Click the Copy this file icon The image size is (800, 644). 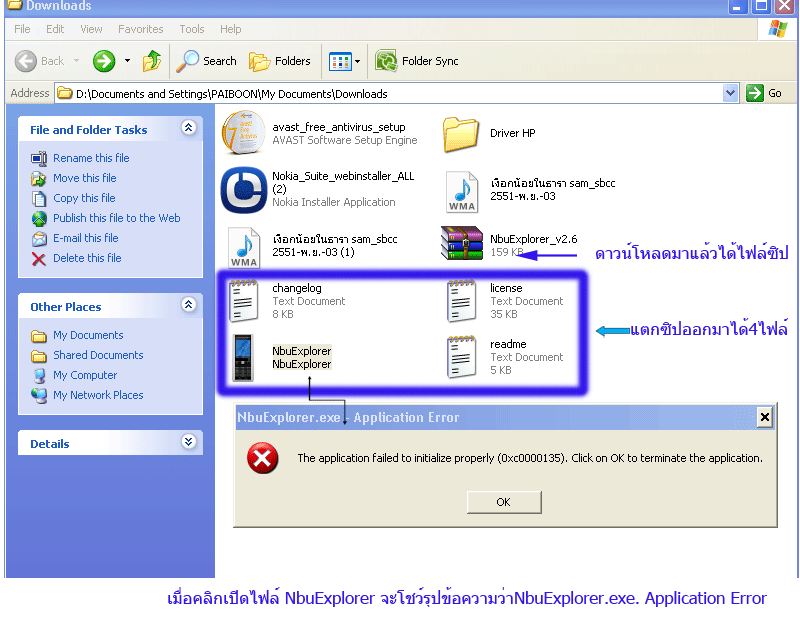(x=39, y=199)
